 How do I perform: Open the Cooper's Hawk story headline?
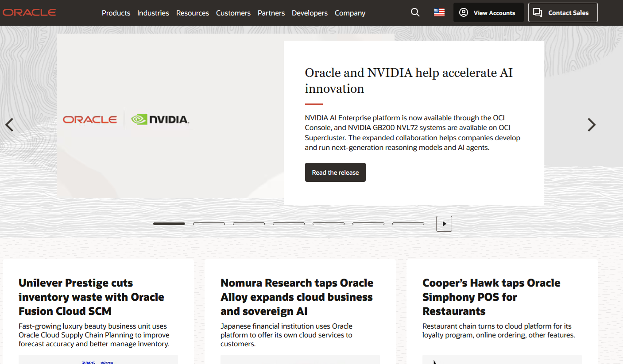pyautogui.click(x=491, y=297)
